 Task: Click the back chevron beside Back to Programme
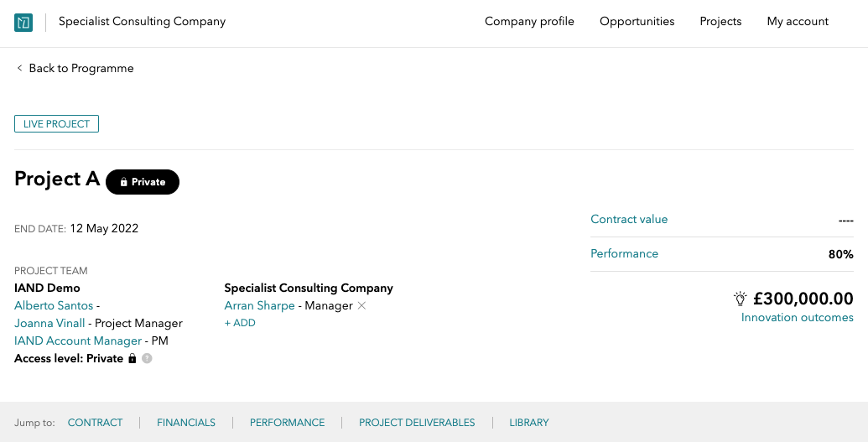[19, 68]
